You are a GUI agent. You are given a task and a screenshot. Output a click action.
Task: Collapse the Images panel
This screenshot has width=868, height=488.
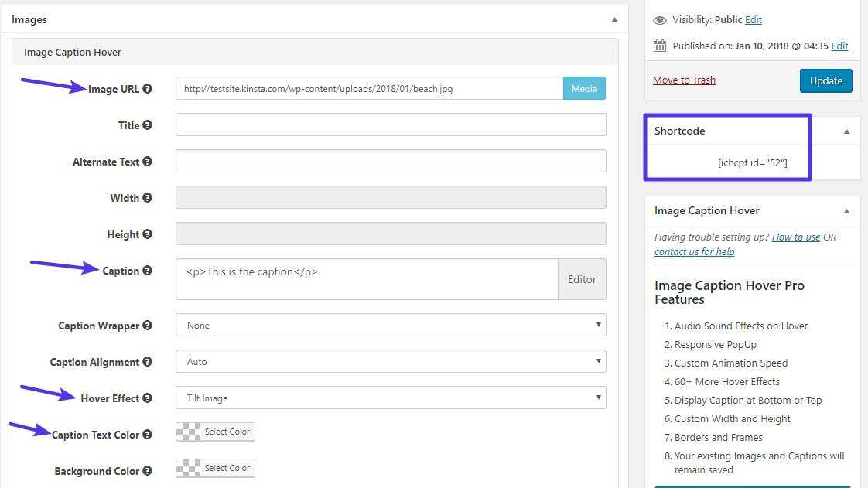(614, 19)
